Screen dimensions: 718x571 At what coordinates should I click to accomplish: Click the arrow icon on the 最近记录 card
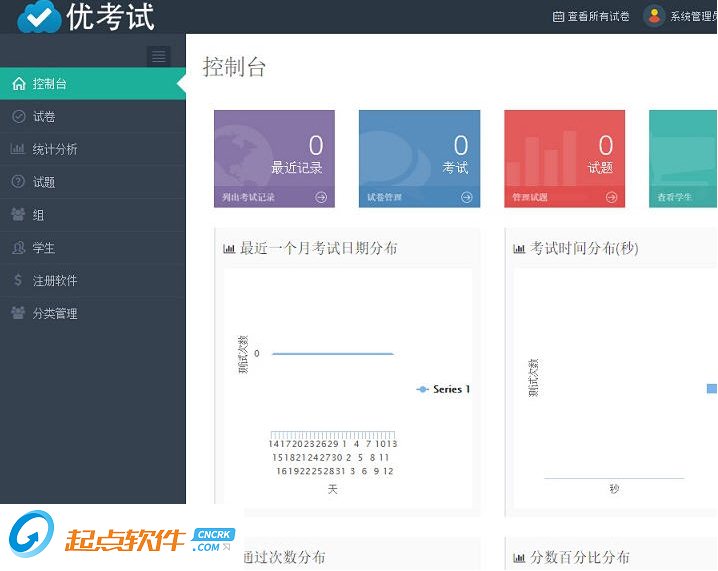click(x=321, y=197)
